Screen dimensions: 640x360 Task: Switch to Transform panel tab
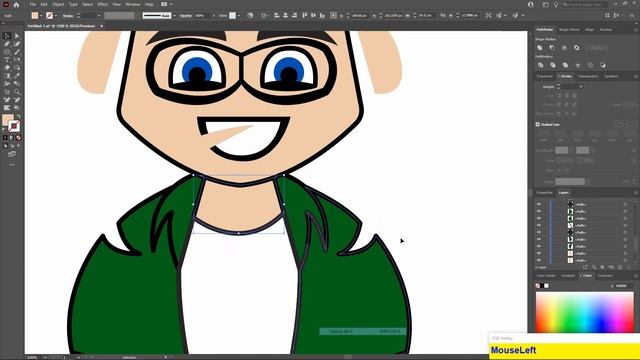(544, 76)
